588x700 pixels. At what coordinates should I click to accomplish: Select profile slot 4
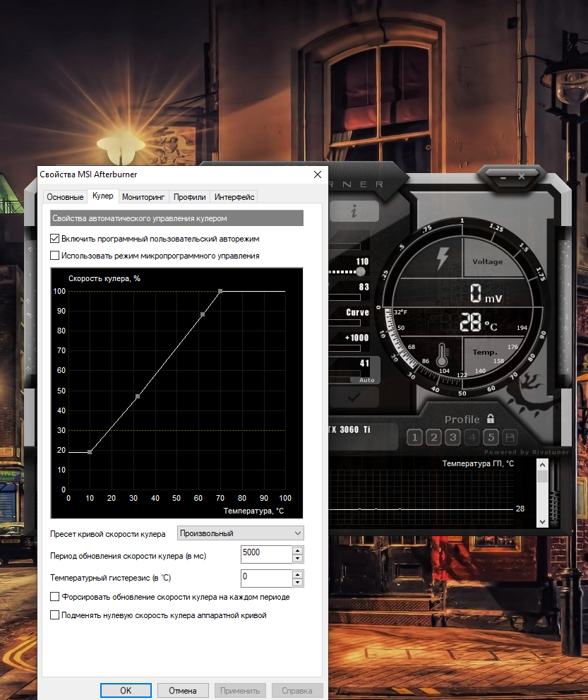point(472,437)
